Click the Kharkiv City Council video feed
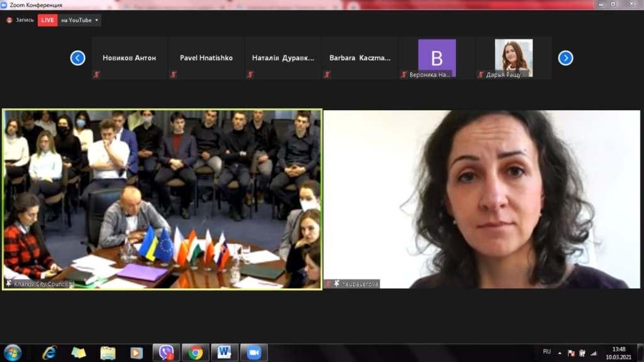The width and height of the screenshot is (644, 362). coord(162,199)
